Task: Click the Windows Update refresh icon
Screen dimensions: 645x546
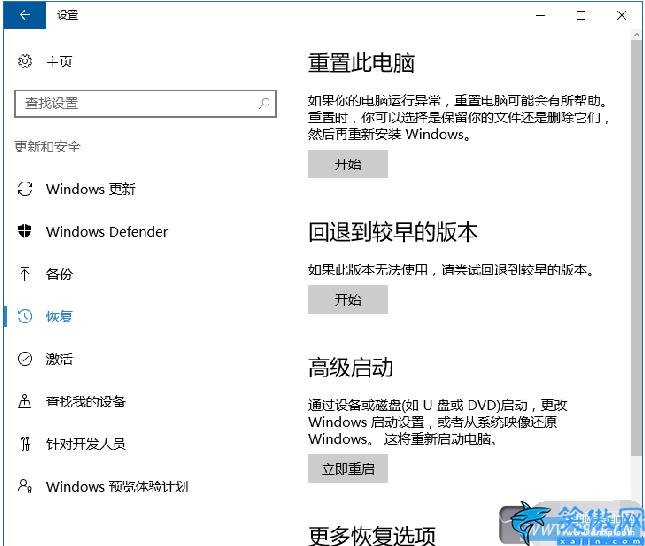Action: point(25,189)
